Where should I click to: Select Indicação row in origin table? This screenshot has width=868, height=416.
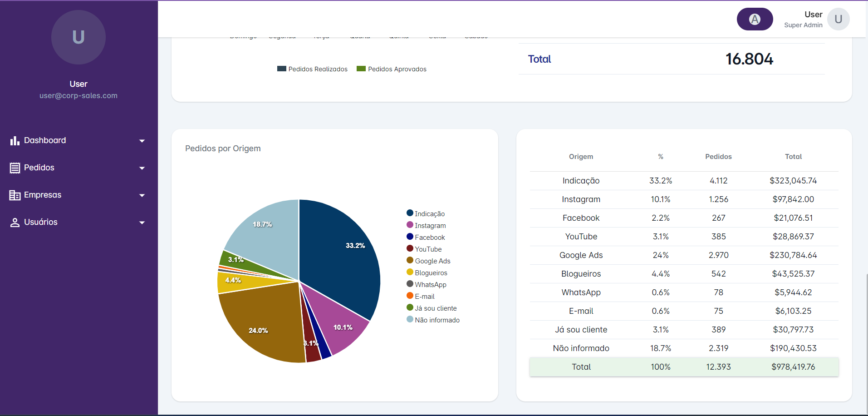coord(684,181)
